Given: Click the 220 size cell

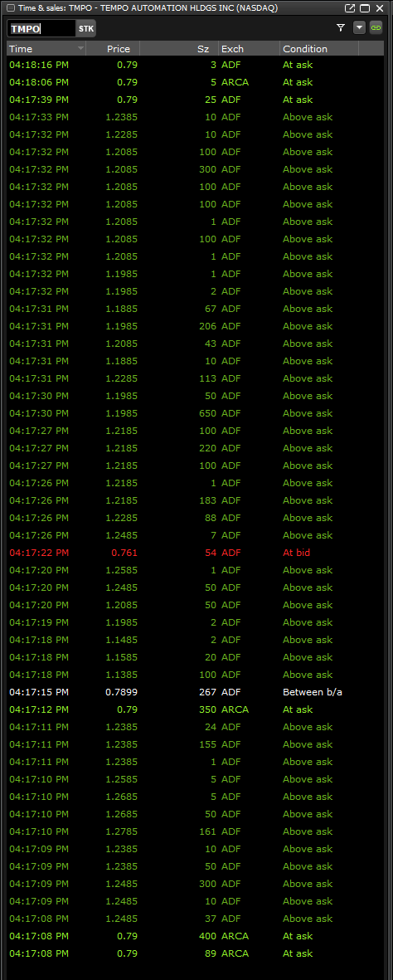Looking at the screenshot, I should tap(206, 448).
